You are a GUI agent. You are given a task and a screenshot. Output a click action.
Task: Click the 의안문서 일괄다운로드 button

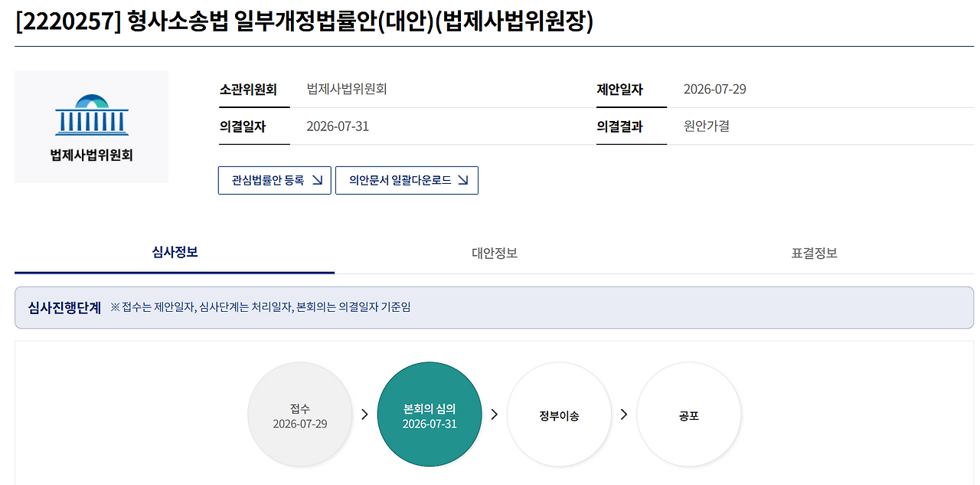pos(407,181)
